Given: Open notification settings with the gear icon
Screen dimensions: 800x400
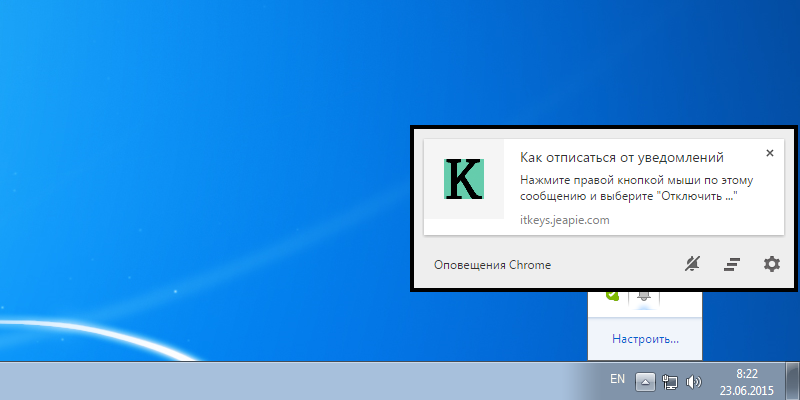Looking at the screenshot, I should coord(771,264).
